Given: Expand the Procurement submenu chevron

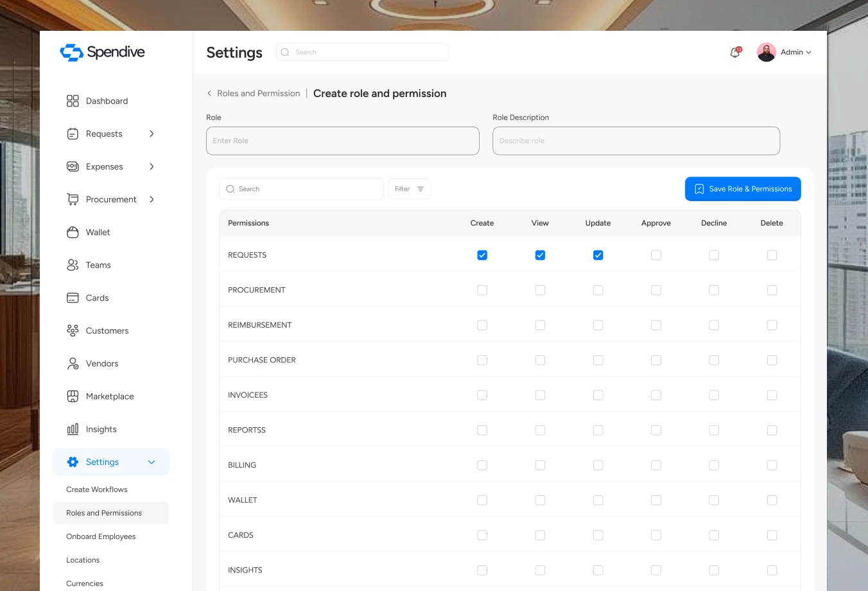Looking at the screenshot, I should 152,199.
